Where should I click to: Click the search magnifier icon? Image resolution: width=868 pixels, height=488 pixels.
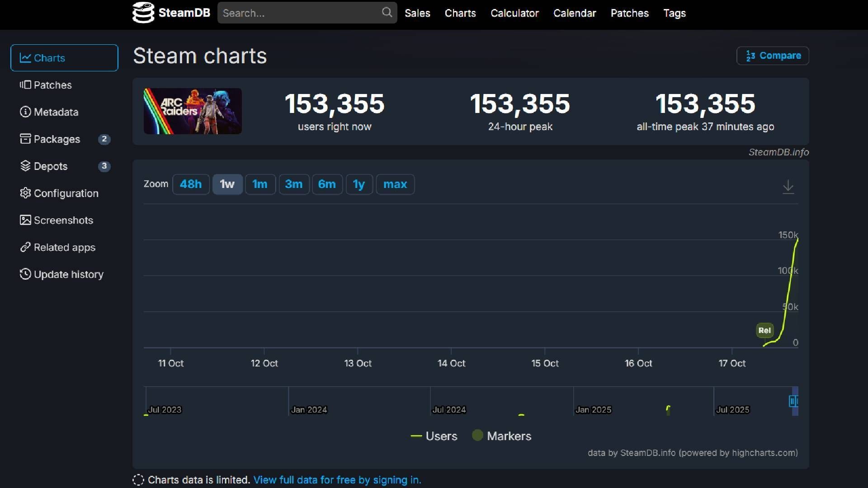pos(387,13)
